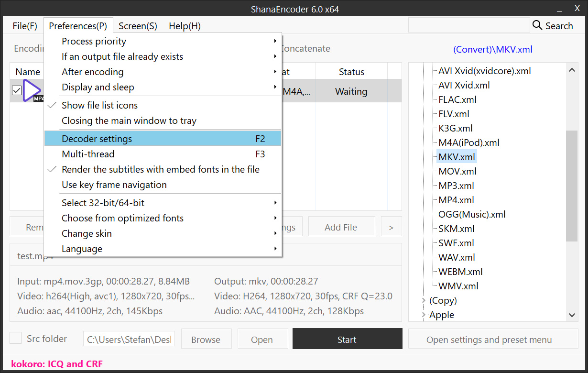Expand Choose from optimized fonts submenu
The image size is (588, 373).
click(163, 218)
